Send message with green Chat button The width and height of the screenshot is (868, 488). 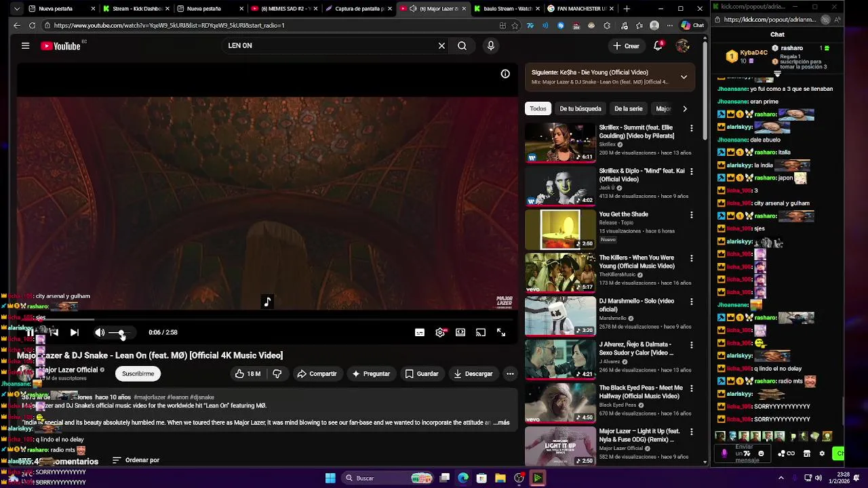pos(839,453)
